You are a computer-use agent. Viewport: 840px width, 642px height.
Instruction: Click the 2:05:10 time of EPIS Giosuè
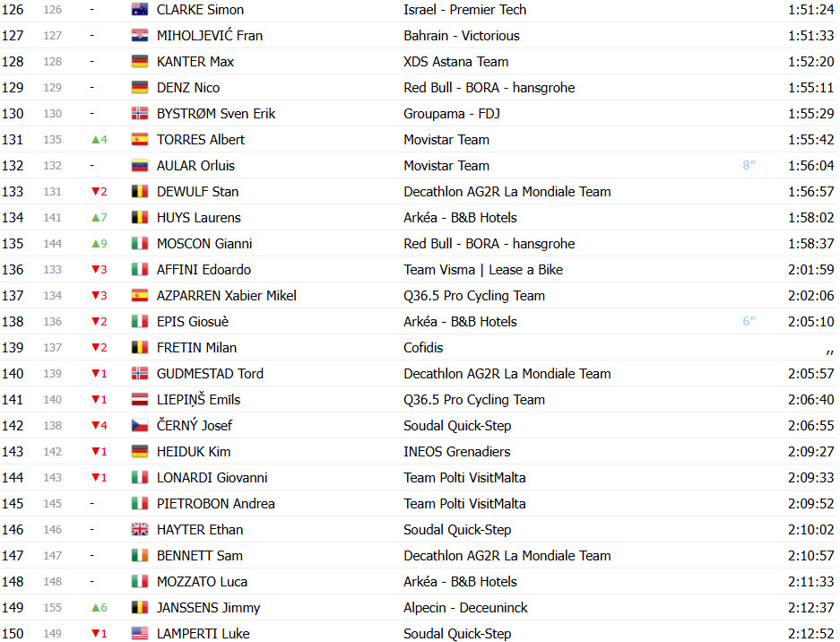pos(810,322)
